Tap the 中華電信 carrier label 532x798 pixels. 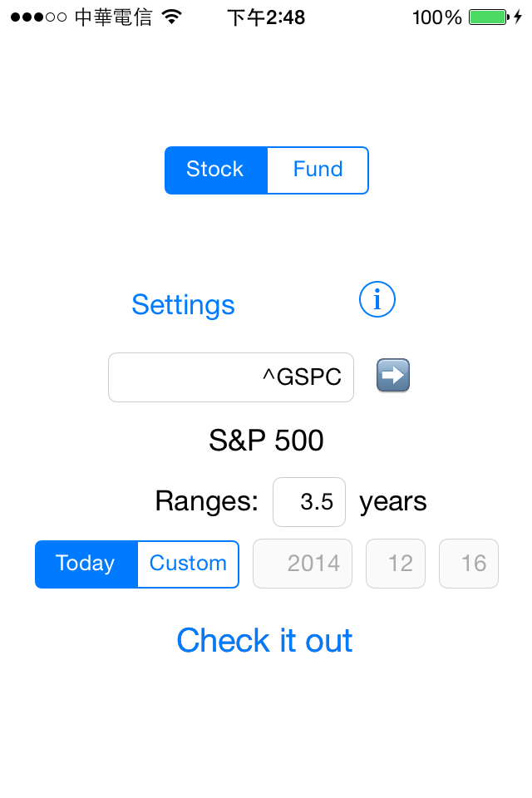114,17
